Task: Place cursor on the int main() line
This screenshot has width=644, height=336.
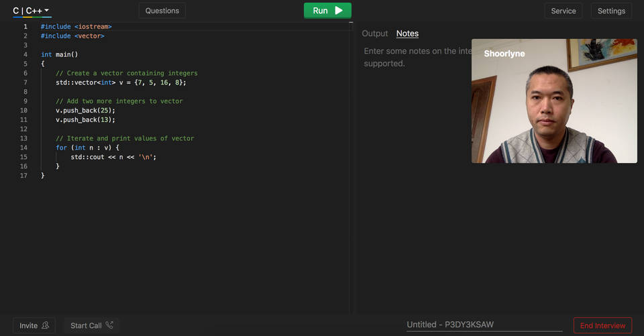Action: tap(60, 54)
